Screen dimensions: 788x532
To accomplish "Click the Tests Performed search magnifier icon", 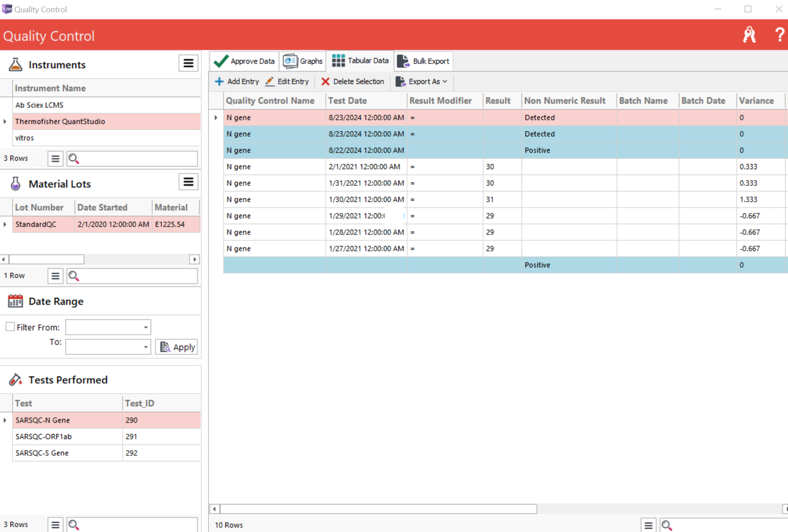I will [74, 525].
